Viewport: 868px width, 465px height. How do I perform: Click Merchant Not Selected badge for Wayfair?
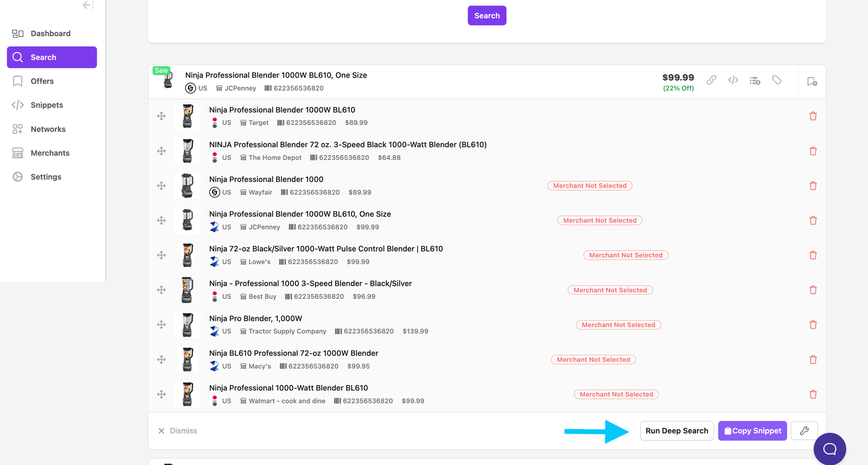[x=590, y=186]
